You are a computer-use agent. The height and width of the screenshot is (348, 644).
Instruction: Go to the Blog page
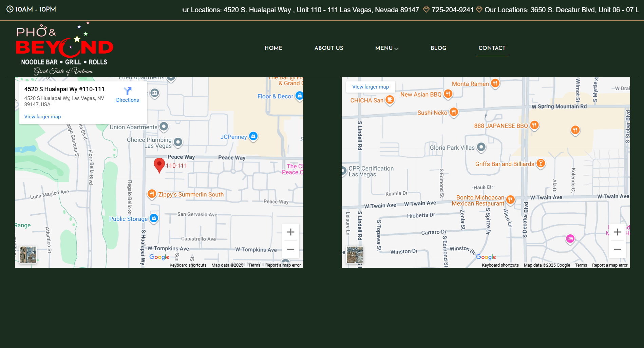point(438,48)
